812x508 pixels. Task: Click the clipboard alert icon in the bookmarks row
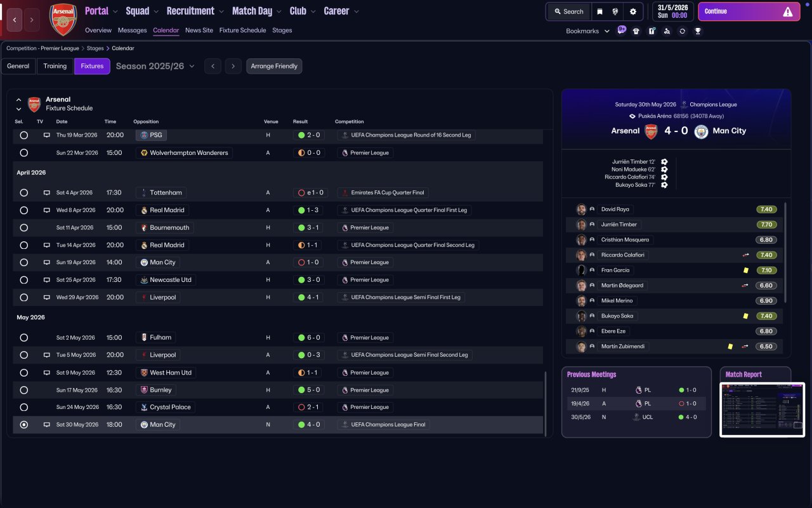coord(652,31)
